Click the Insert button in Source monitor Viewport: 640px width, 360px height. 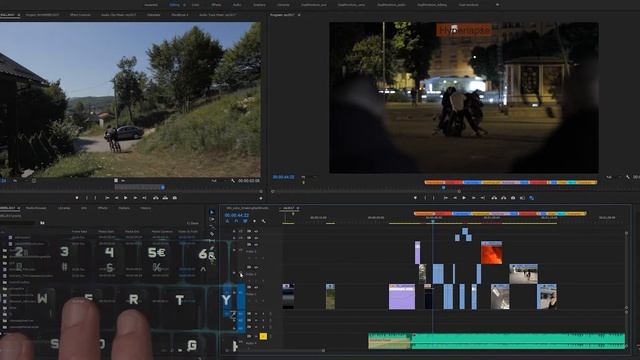156,198
